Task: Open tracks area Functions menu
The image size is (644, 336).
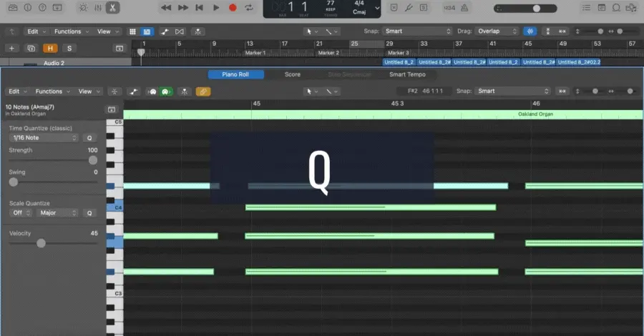Action: click(72, 31)
